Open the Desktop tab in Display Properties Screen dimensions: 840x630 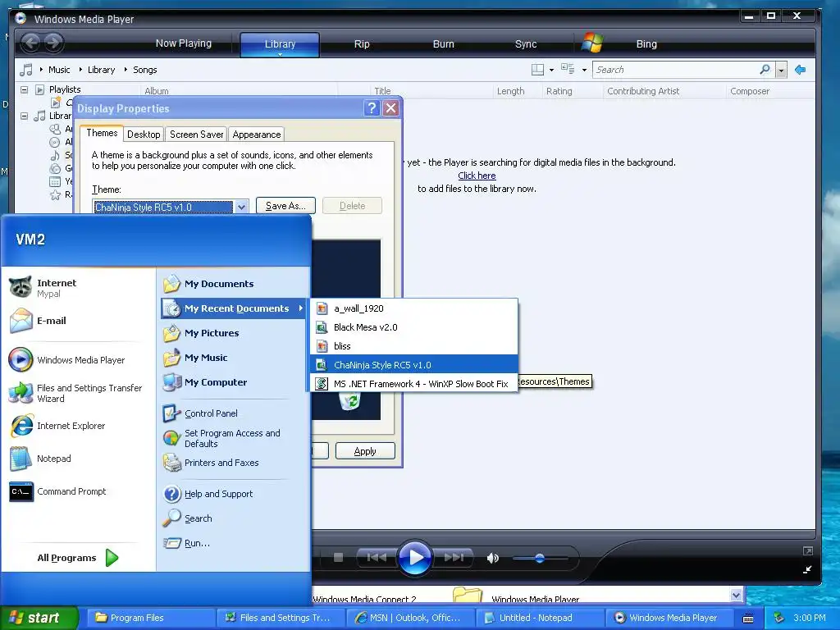coord(144,135)
